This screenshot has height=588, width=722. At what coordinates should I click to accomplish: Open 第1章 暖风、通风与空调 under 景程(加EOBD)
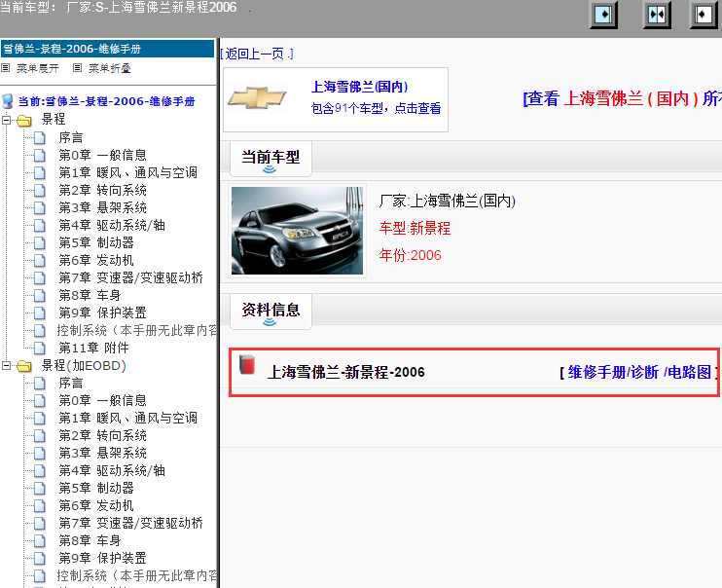(x=128, y=418)
